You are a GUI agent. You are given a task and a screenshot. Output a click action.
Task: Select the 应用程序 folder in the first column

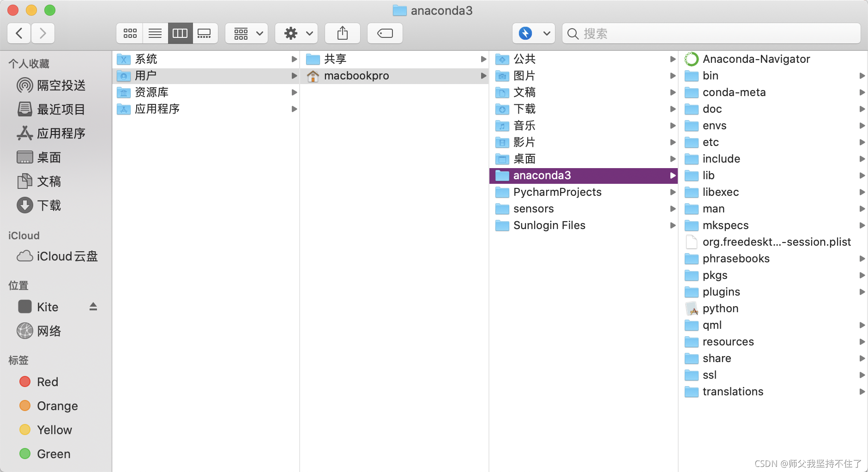[206, 109]
